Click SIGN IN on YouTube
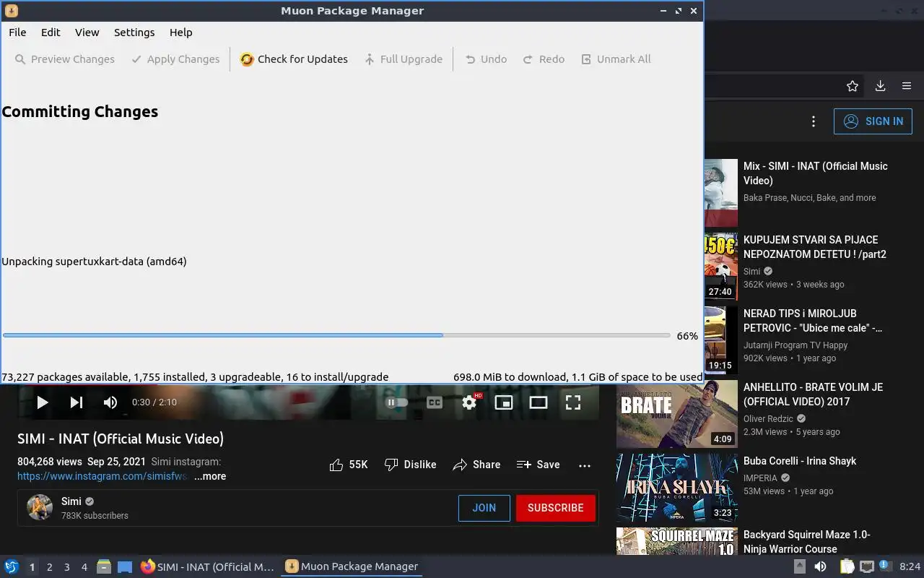The height and width of the screenshot is (578, 924). click(873, 121)
